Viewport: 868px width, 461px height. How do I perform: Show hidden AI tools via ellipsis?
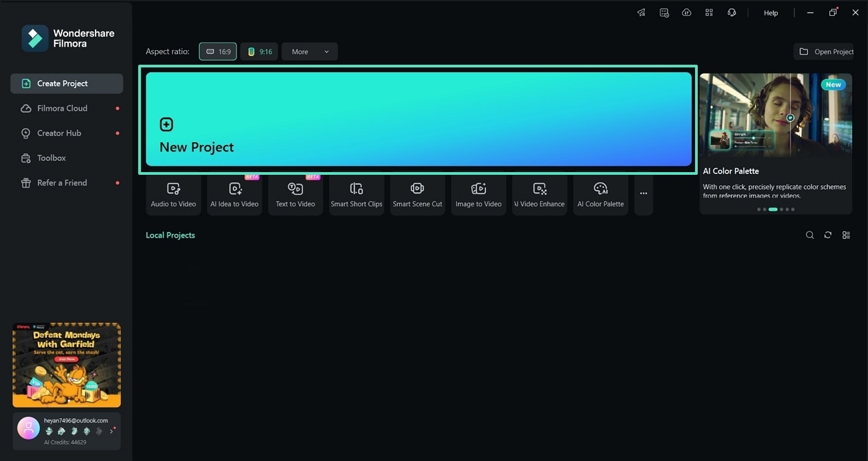[643, 193]
